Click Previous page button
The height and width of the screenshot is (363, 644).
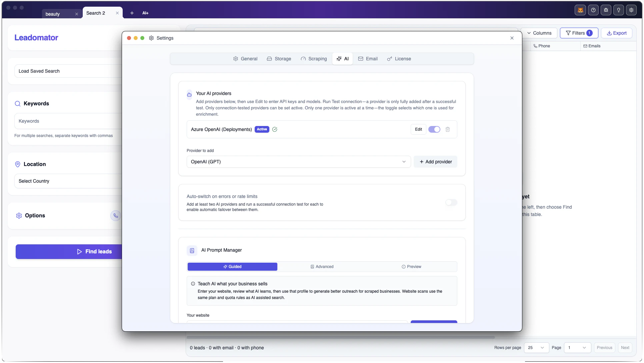[604, 348]
